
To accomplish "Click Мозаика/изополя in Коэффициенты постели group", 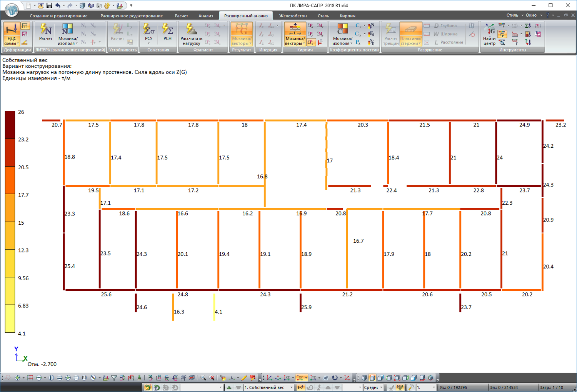I will (342, 34).
